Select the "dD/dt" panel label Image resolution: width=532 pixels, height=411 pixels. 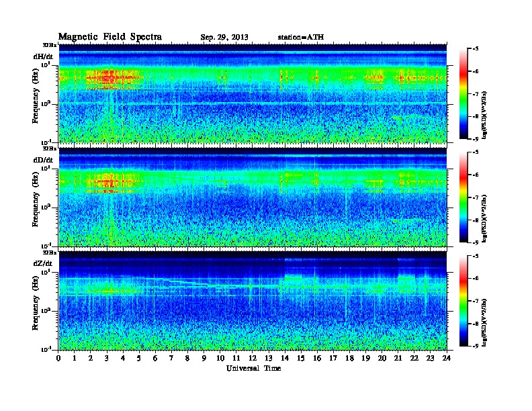pos(43,160)
